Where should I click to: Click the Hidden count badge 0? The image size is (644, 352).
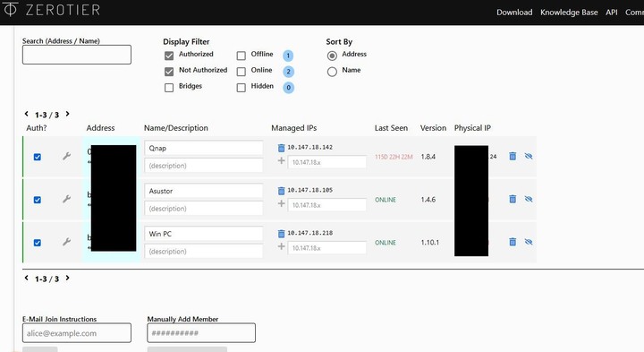coord(288,88)
